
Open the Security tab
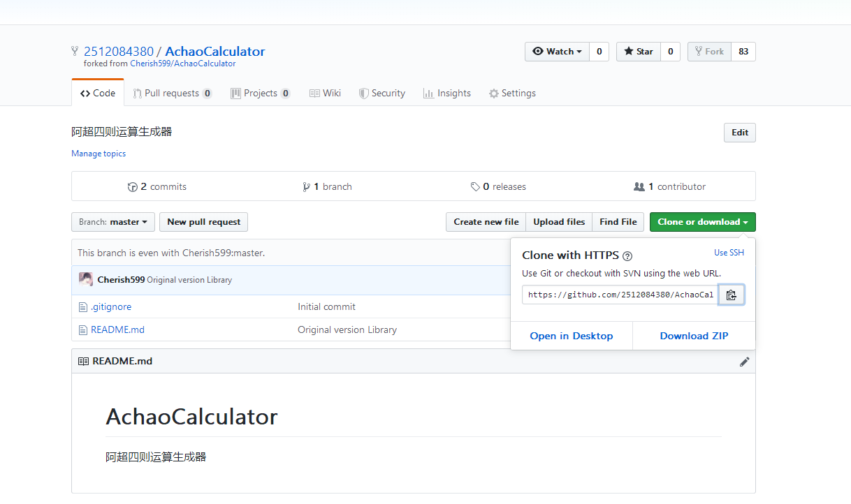point(382,94)
